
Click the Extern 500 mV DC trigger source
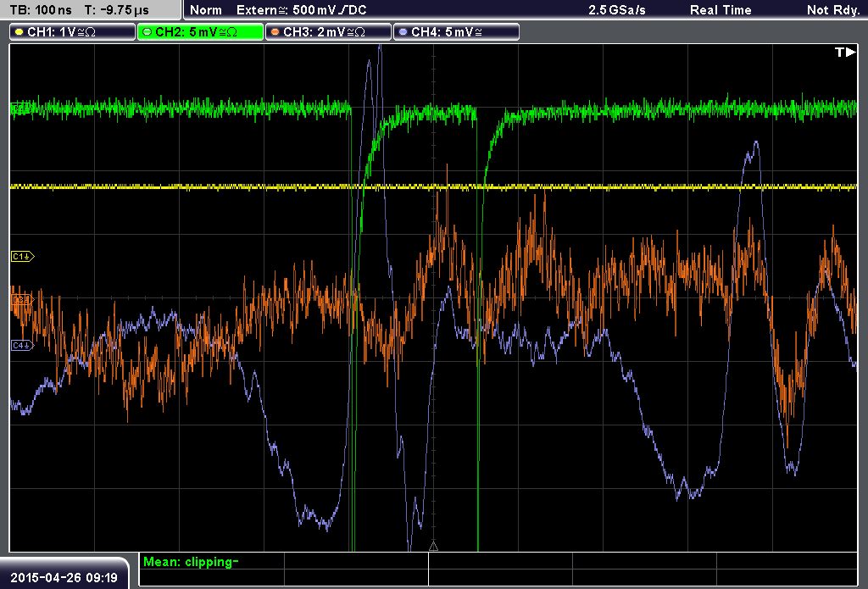click(302, 10)
